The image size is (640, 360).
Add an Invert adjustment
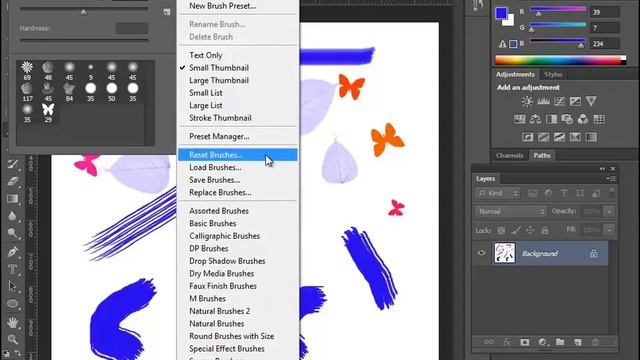[527, 137]
